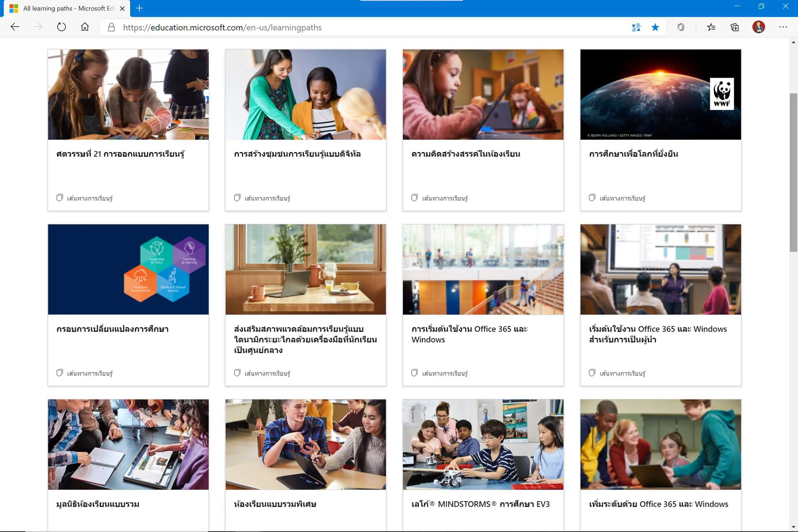Open the Collections panel

(734, 27)
